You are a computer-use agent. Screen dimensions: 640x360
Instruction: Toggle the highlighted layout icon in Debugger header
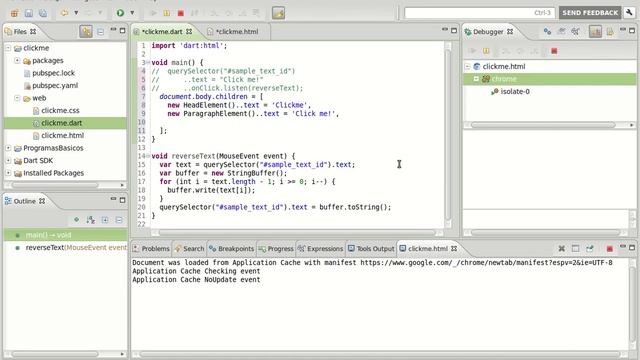(x=595, y=31)
